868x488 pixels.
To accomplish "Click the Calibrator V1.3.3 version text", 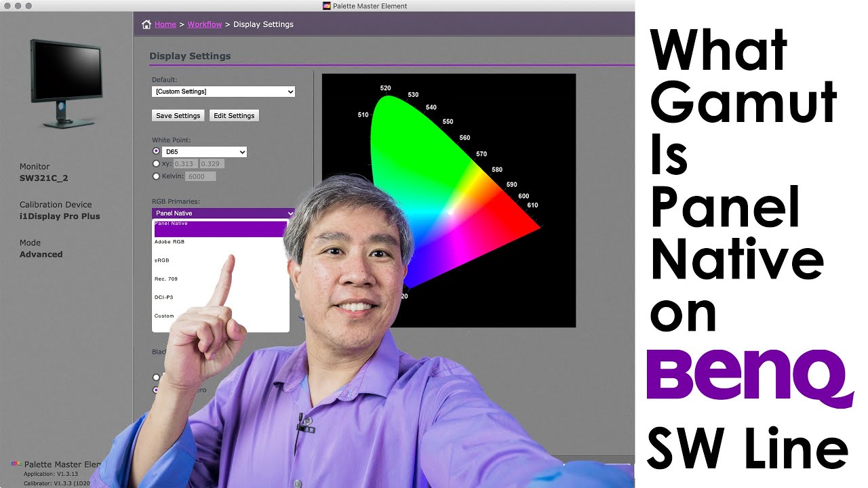I will [x=57, y=483].
